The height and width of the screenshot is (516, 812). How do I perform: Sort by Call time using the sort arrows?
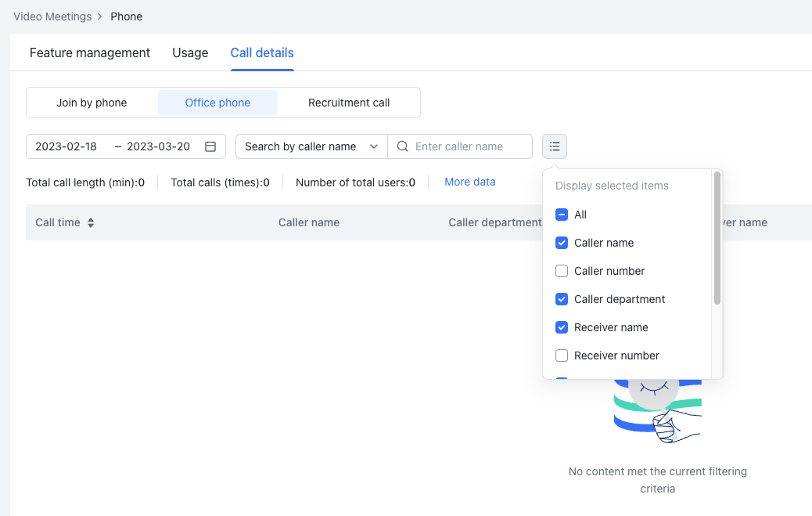(x=91, y=222)
